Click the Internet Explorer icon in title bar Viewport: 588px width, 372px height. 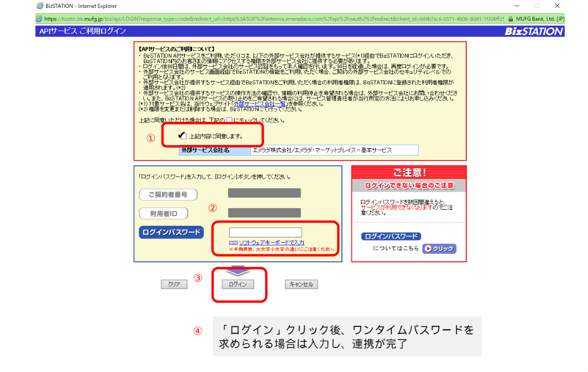click(x=40, y=6)
